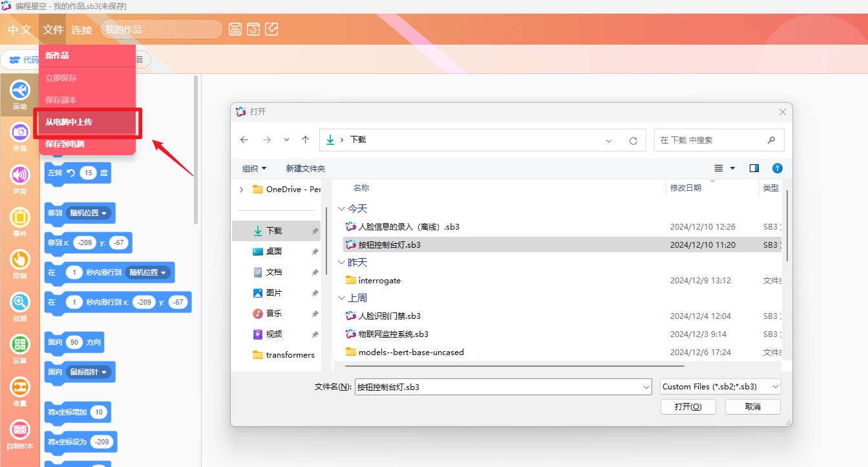Open the 事件 (Events) block category
This screenshot has width=868, height=467.
[x=20, y=218]
